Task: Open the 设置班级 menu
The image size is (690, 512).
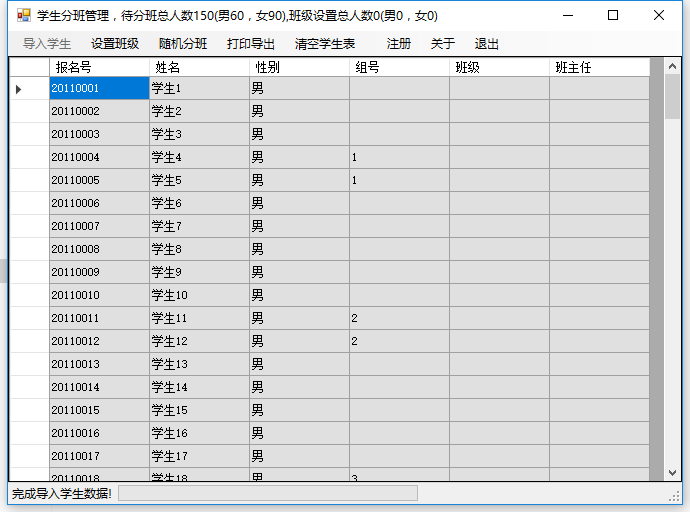Action: pos(115,44)
